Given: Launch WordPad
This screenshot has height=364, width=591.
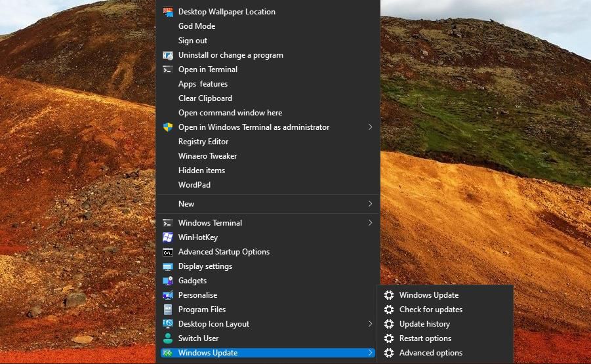Looking at the screenshot, I should pyautogui.click(x=194, y=185).
